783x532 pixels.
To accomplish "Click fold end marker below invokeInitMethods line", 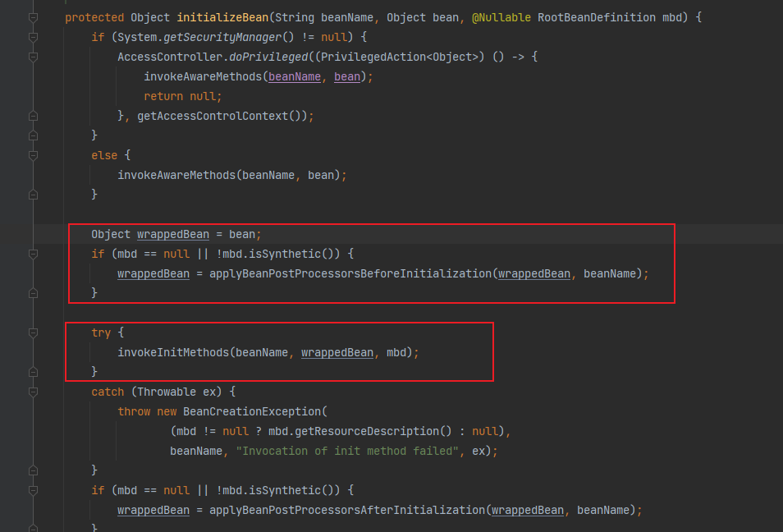I will (x=34, y=372).
